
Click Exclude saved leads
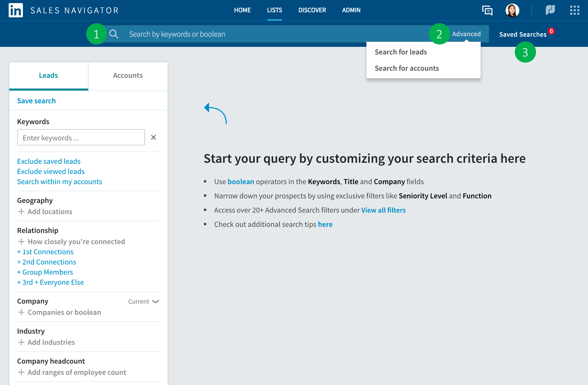49,161
